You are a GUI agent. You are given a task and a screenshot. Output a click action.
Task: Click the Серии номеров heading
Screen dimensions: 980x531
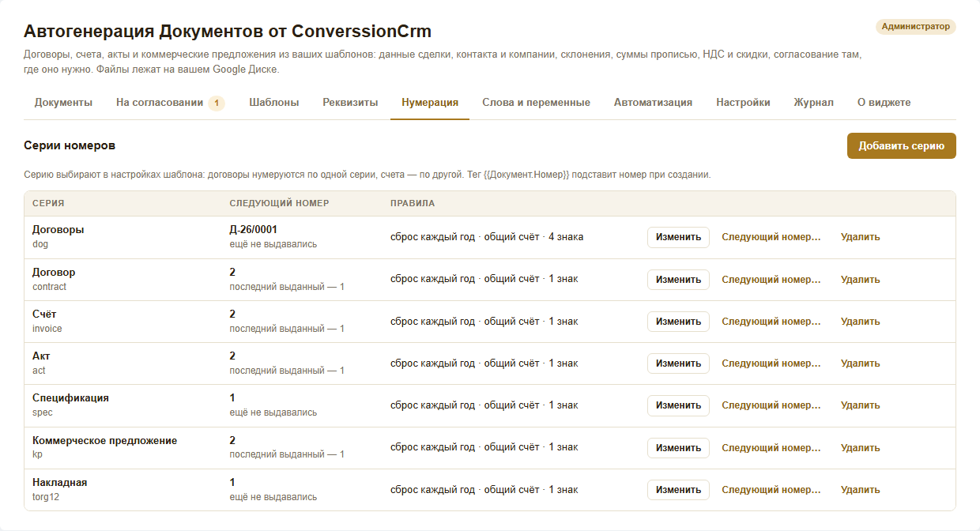tap(70, 146)
